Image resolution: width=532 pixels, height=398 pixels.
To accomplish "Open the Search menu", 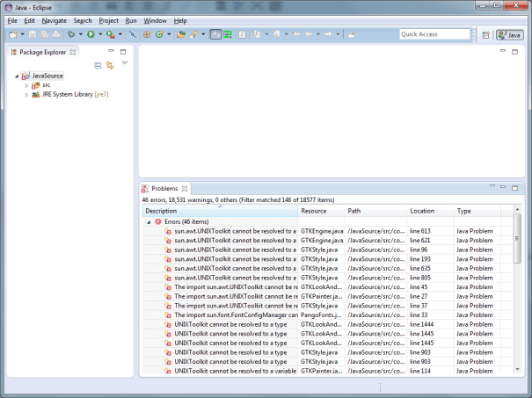I will (83, 21).
